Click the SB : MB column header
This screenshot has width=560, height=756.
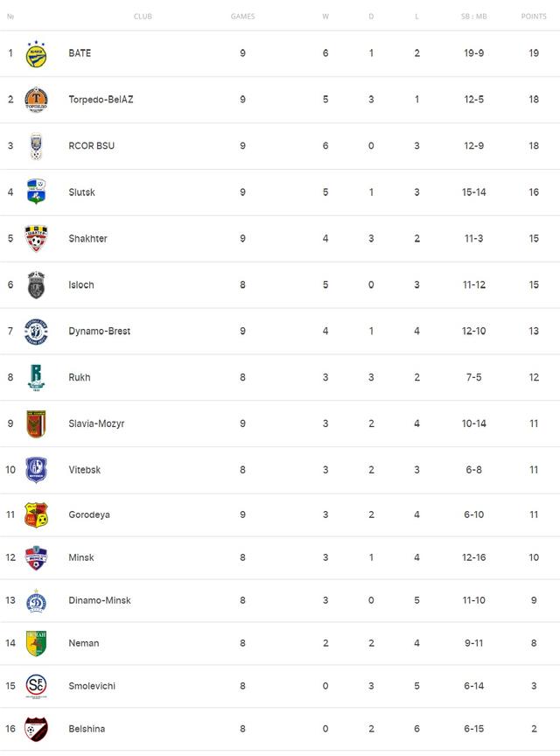(473, 17)
